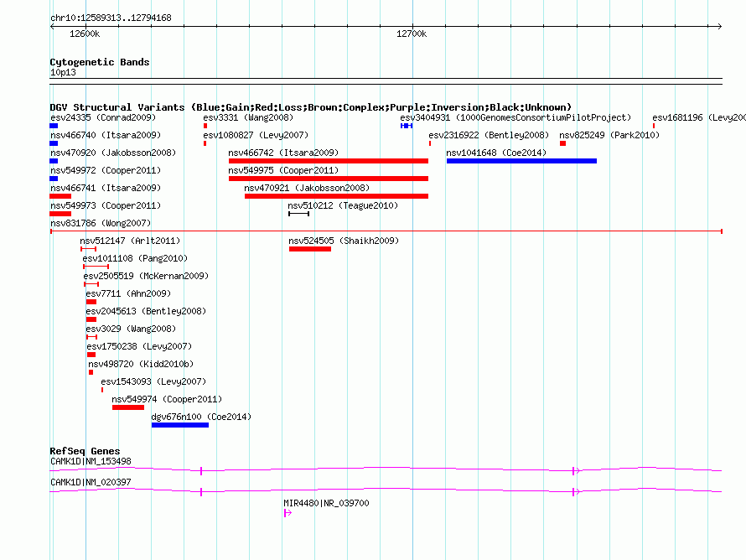The width and height of the screenshot is (746, 560).
Task: Click right arrow exon on CAMK1D NM_153498
Action: (576, 471)
